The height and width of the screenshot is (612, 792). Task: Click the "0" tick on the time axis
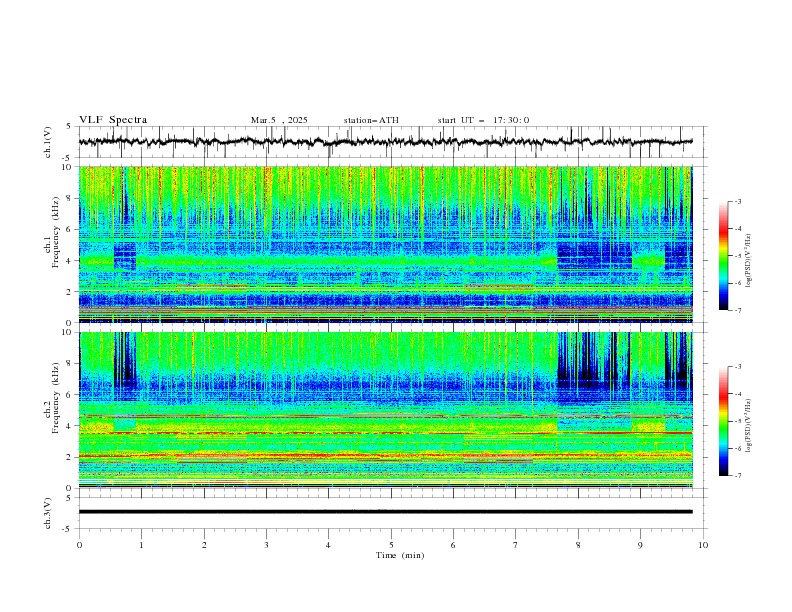(x=79, y=545)
